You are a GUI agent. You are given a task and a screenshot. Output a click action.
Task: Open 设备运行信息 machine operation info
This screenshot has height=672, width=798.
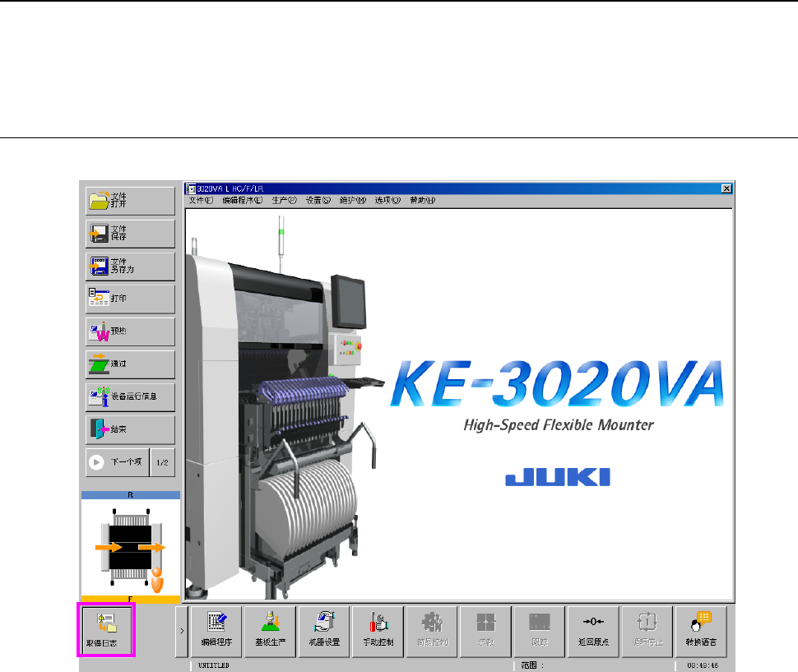pos(130,396)
